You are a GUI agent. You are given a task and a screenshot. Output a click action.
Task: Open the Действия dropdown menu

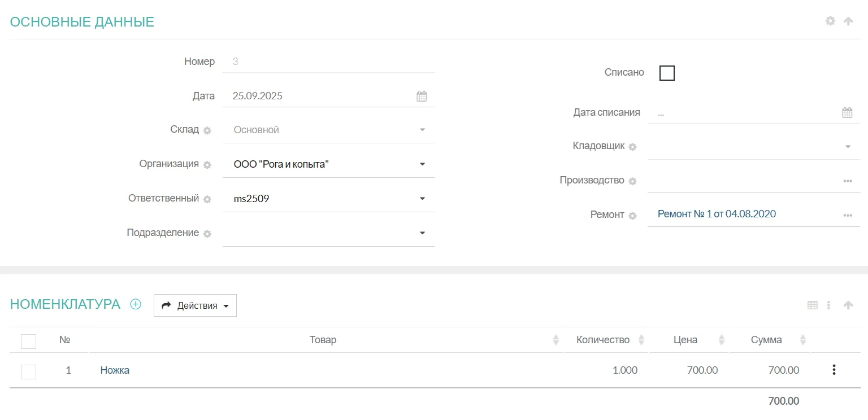[x=195, y=305]
